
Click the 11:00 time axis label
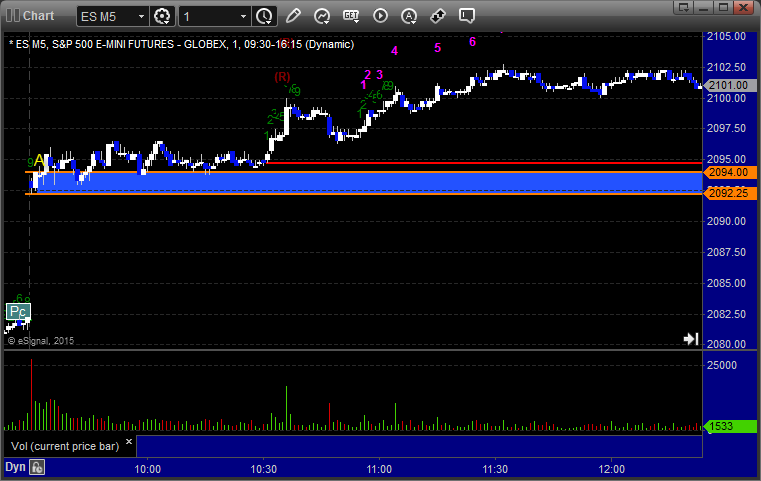[x=379, y=469]
